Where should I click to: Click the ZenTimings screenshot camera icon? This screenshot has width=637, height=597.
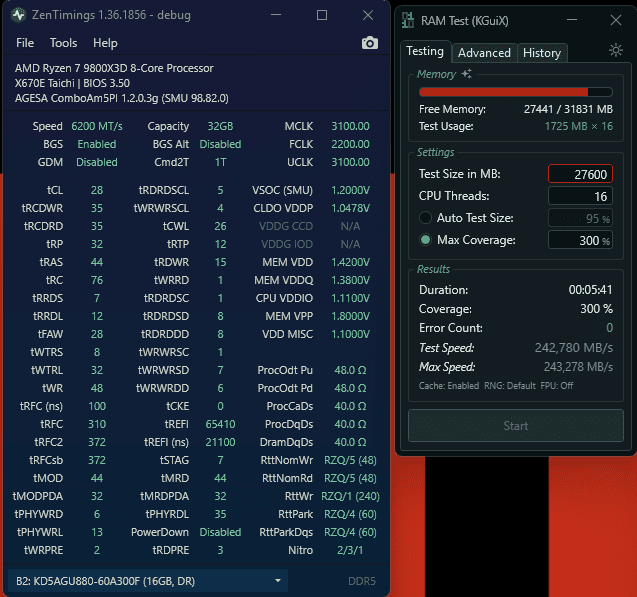tap(369, 43)
